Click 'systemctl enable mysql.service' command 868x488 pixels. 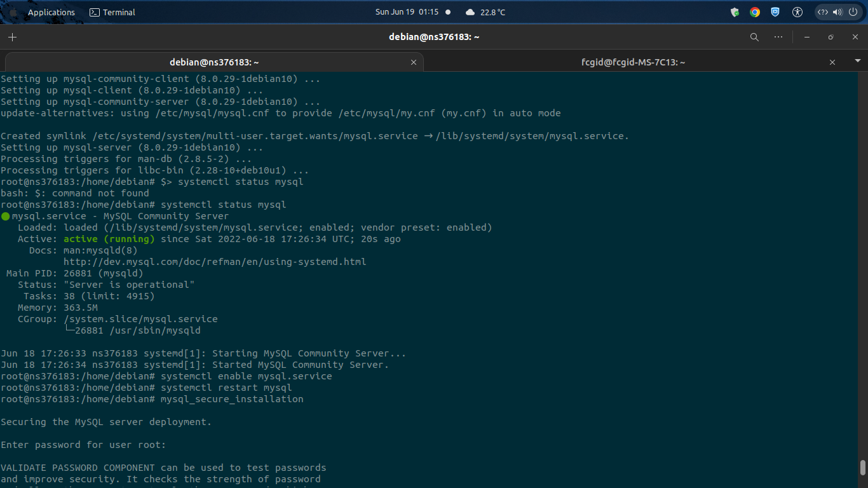[247, 376]
